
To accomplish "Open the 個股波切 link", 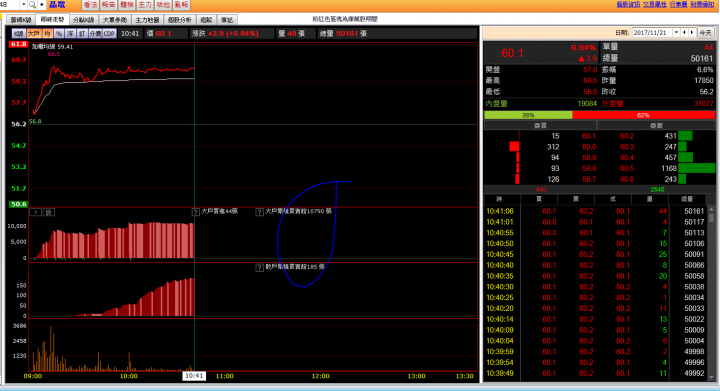I will coord(628,4).
